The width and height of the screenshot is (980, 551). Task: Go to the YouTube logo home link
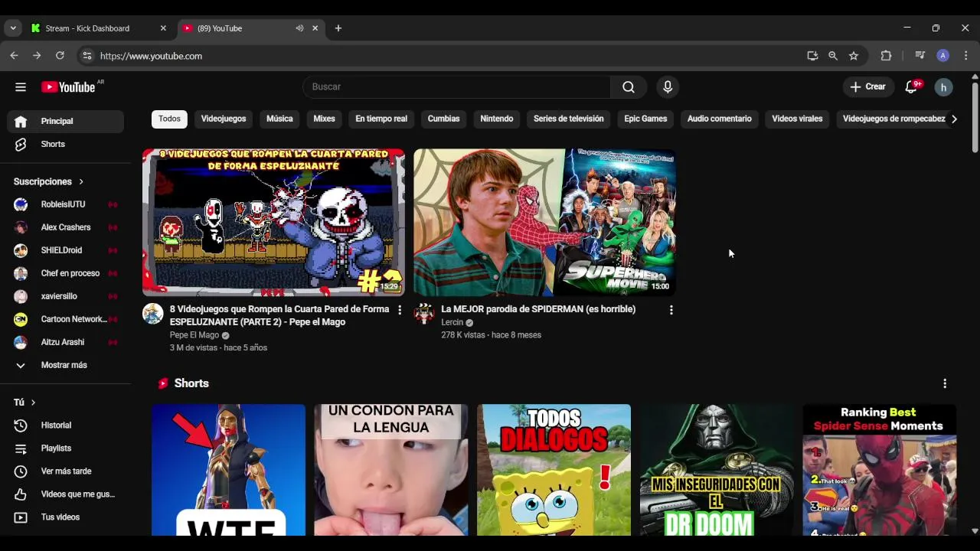point(69,87)
